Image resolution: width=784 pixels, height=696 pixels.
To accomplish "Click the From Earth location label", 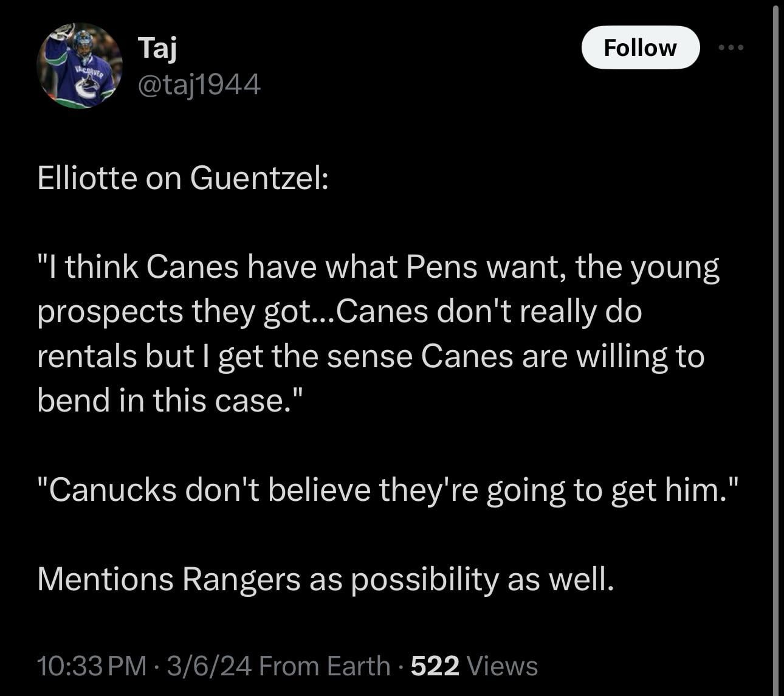I will point(325,666).
